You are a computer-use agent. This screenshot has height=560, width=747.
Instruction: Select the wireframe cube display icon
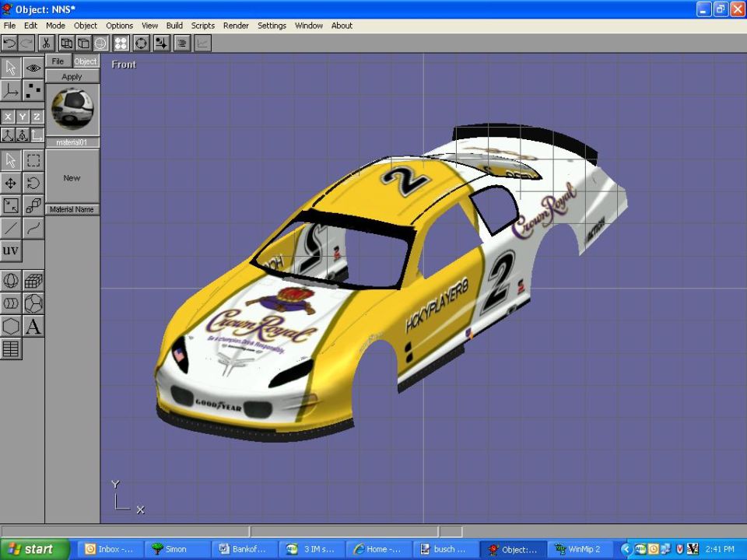[x=67, y=44]
